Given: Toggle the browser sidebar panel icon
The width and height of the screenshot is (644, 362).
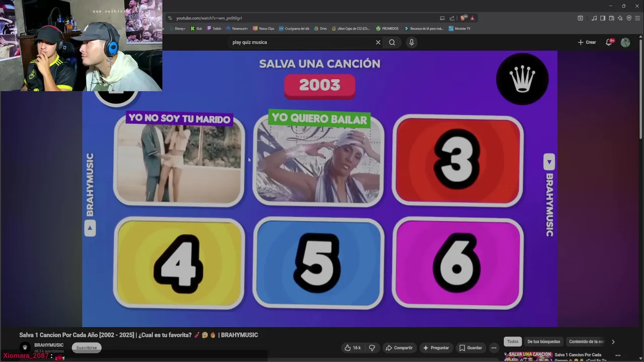Looking at the screenshot, I should [x=603, y=18].
